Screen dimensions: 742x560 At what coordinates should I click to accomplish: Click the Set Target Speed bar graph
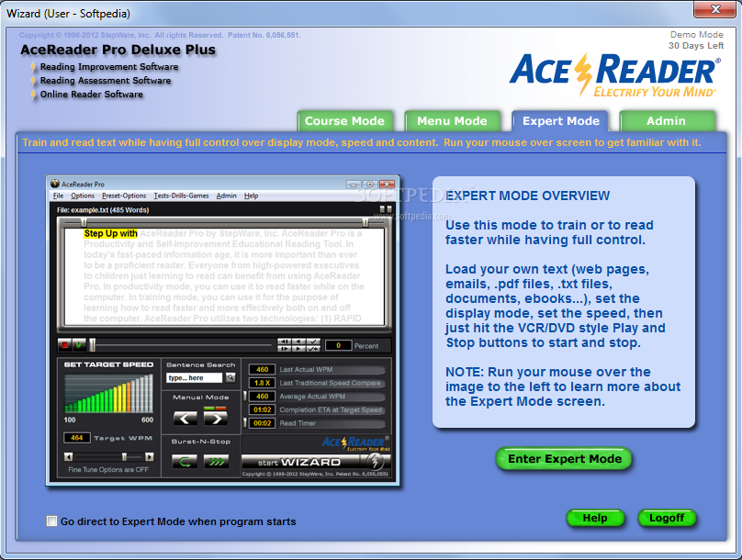[108, 394]
